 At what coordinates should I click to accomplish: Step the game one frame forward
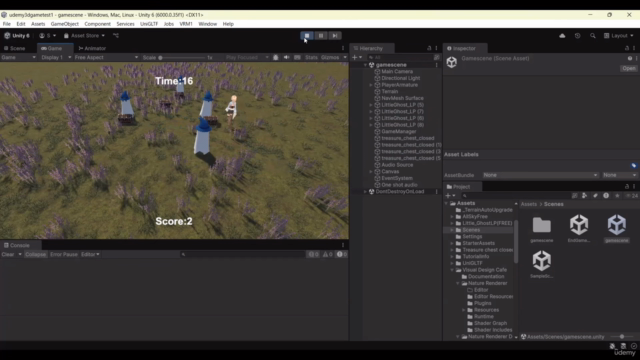click(x=335, y=36)
